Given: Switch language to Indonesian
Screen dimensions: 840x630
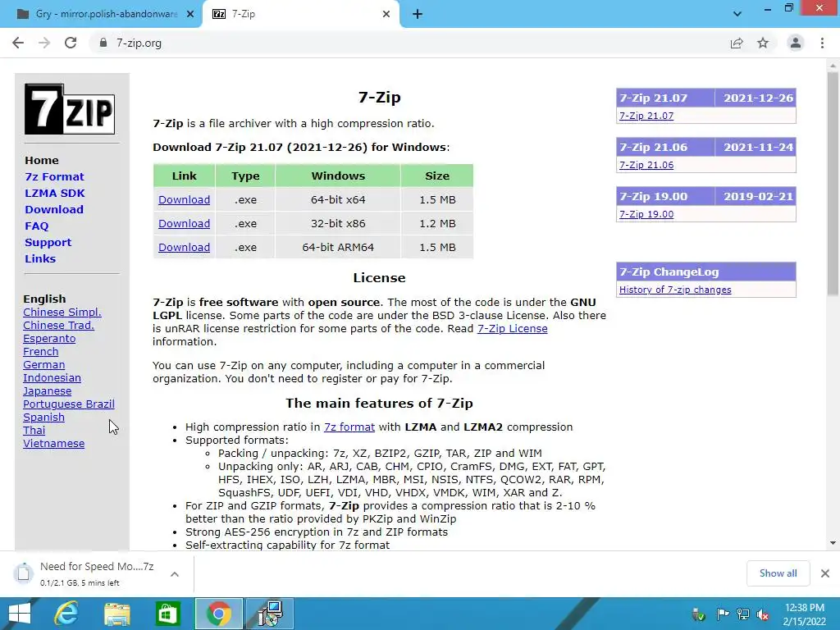Looking at the screenshot, I should 52,377.
